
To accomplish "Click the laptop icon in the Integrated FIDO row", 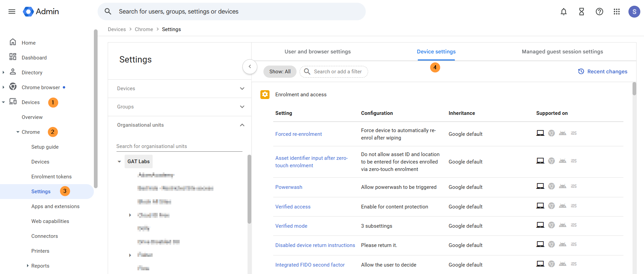I will pyautogui.click(x=540, y=264).
